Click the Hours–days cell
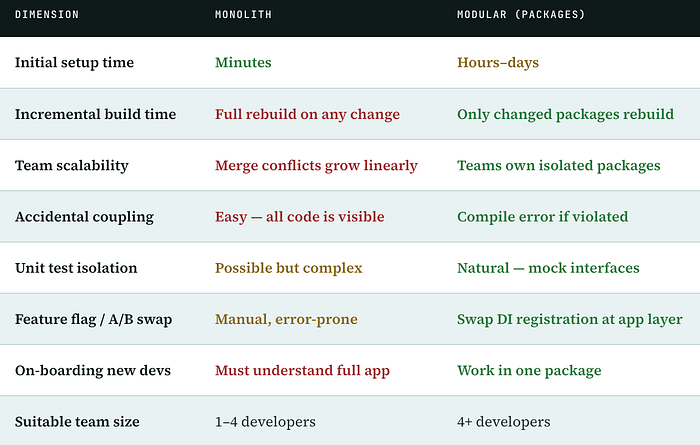 [498, 62]
